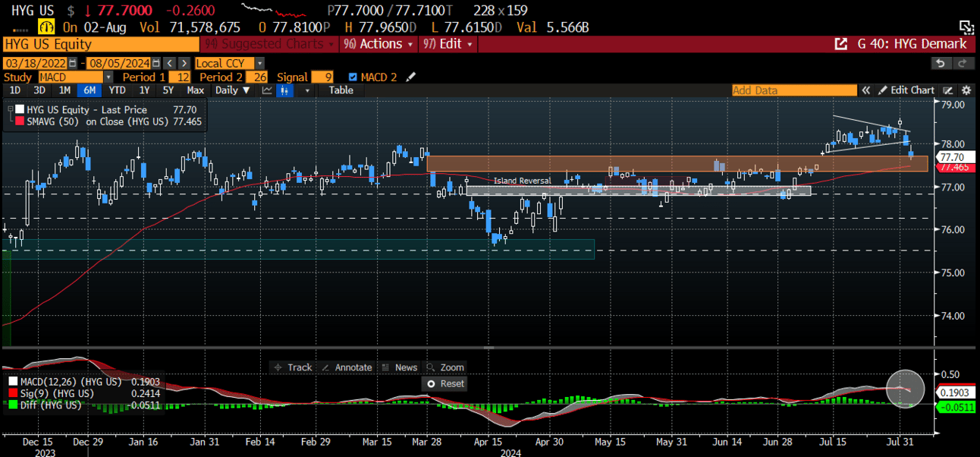This screenshot has width=980, height=457.
Task: Click the end date field 08/05/2024
Action: tap(118, 63)
